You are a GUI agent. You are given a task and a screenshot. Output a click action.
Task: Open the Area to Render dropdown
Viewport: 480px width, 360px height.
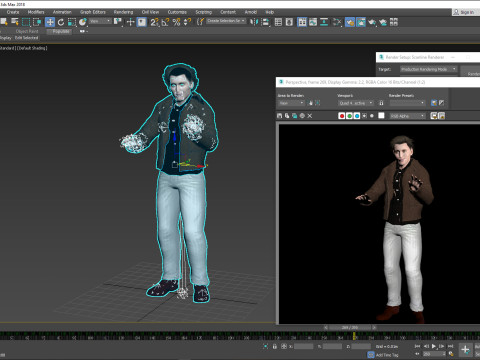point(291,103)
